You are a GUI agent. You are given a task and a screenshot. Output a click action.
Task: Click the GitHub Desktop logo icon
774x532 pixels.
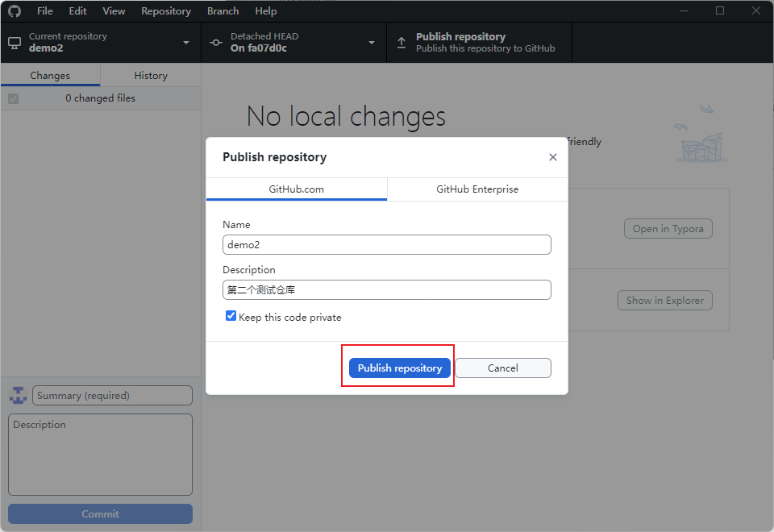coord(15,11)
